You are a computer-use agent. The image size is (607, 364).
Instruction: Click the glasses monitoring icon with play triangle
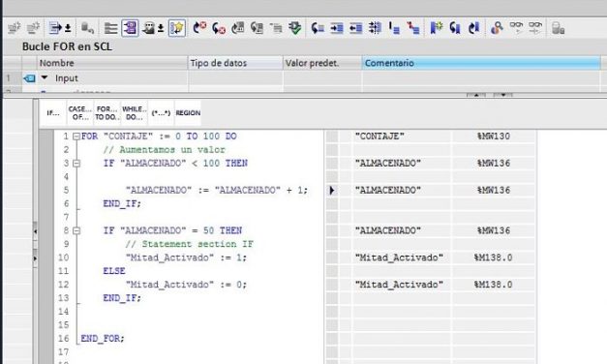[516, 28]
